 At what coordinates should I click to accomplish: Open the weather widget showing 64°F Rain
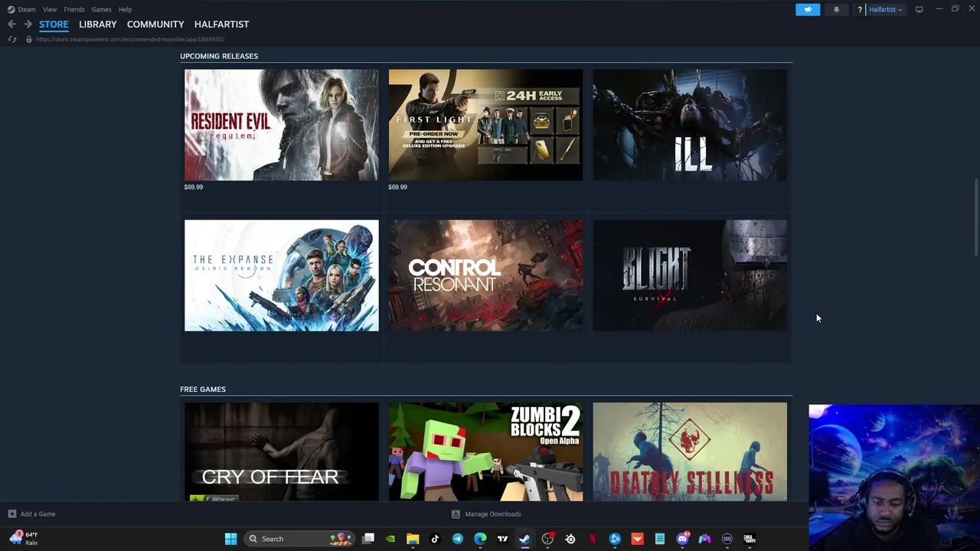click(x=24, y=539)
